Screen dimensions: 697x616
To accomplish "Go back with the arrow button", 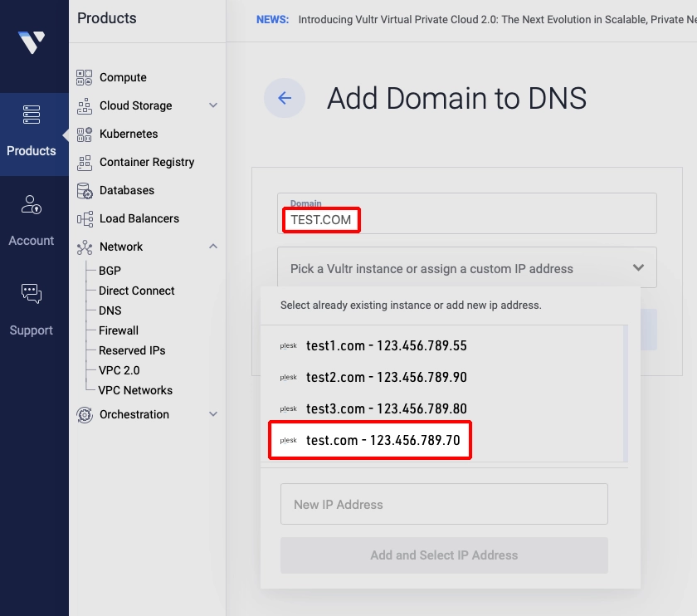I will tap(285, 98).
